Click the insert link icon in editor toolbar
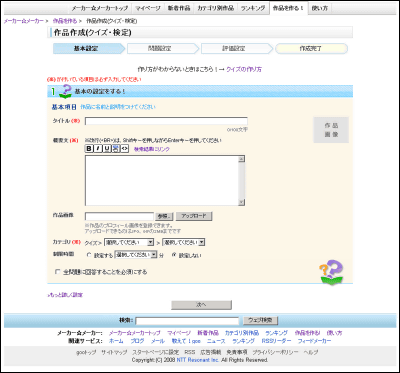400x373 pixels. pos(115,149)
